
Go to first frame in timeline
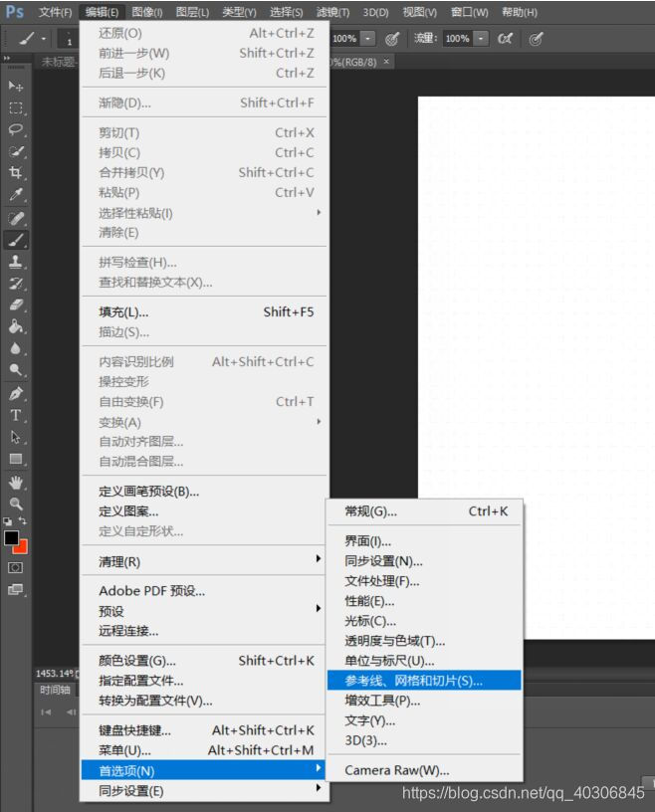point(46,712)
